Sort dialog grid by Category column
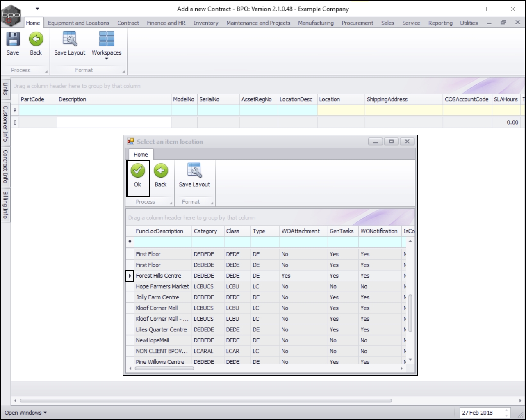 pyautogui.click(x=208, y=231)
